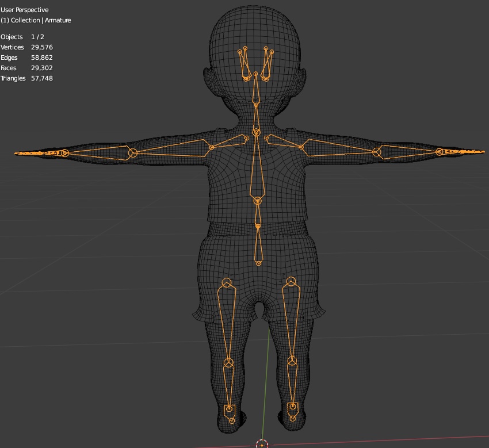Click the User Perspective overlay label
Image resolution: width=489 pixels, height=448 pixels.
[25, 10]
